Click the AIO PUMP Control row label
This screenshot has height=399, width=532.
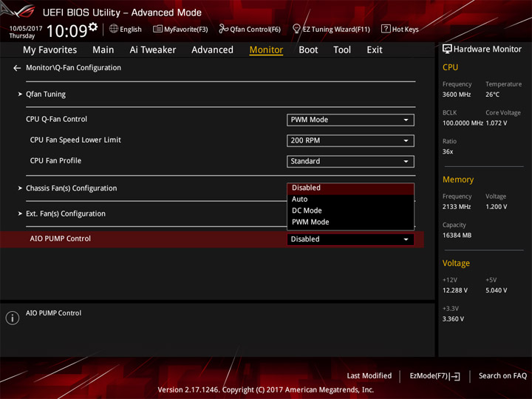tap(61, 239)
